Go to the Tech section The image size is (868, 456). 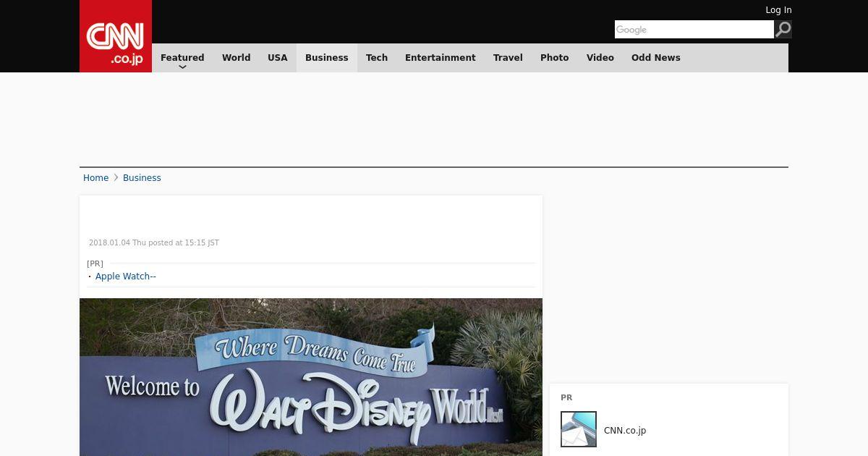[x=377, y=58]
